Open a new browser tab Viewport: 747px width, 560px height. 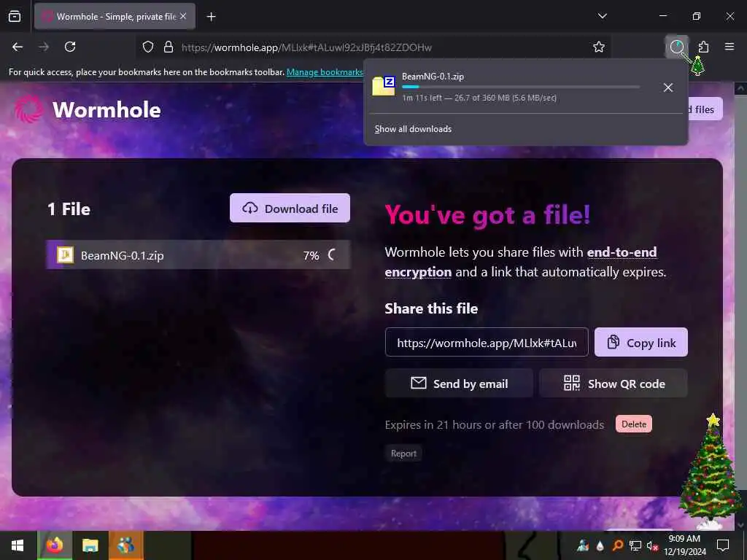click(x=211, y=17)
